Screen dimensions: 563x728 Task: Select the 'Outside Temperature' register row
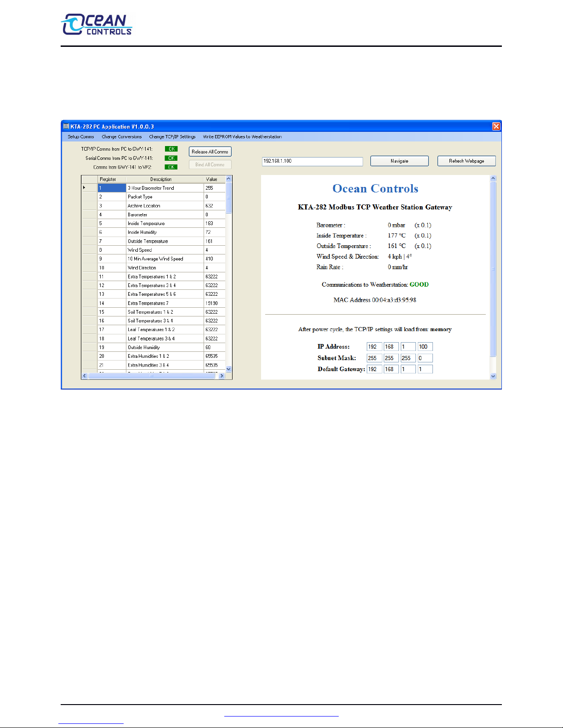click(154, 241)
